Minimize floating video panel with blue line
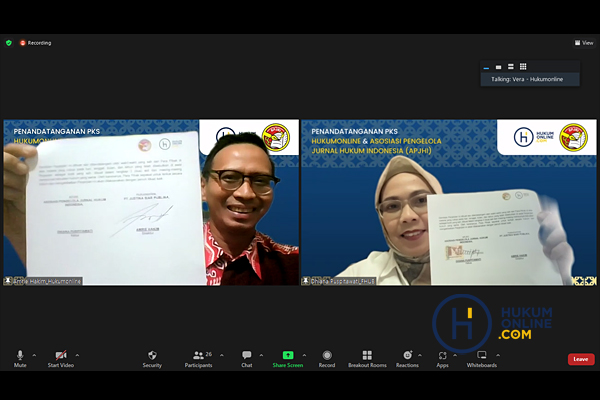Screen dimensions: 600x400 [x=486, y=67]
